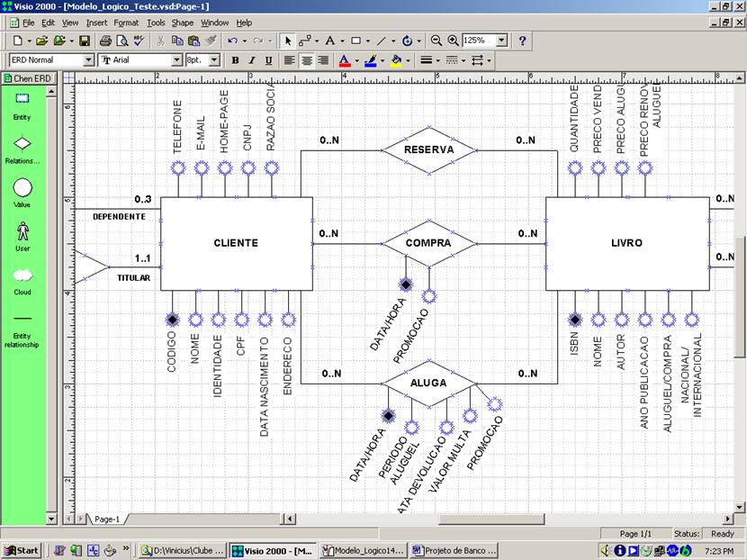Select the Relationship diamond shape from stencil

click(x=22, y=144)
